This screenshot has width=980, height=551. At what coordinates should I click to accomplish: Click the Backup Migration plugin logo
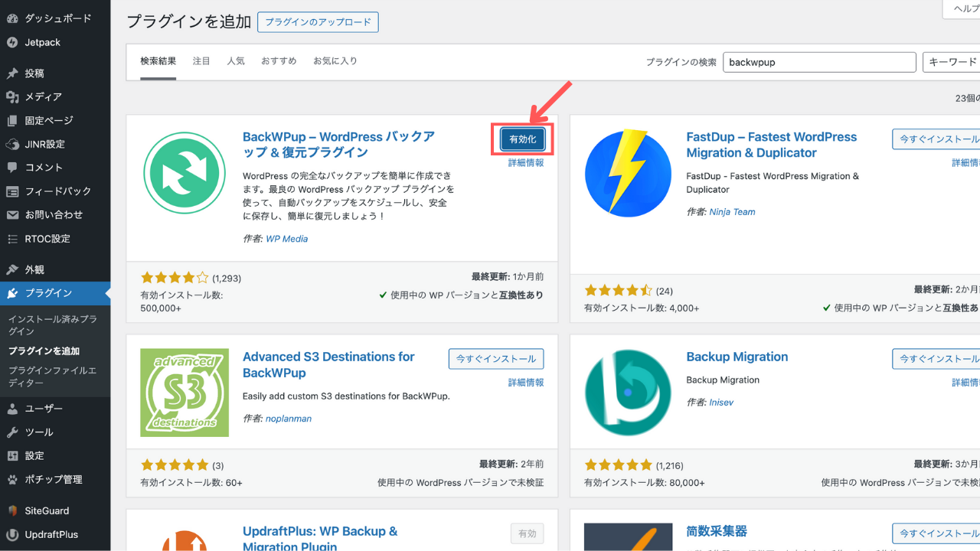[x=628, y=393]
